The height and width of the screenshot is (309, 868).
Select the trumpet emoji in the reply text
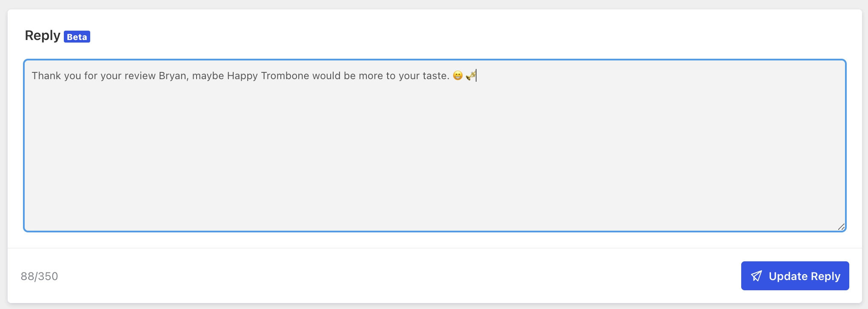470,76
